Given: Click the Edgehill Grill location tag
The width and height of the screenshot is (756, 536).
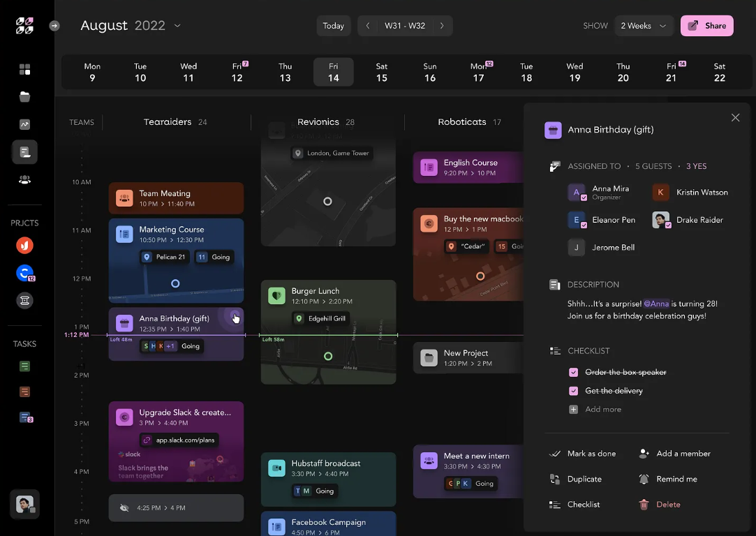Looking at the screenshot, I should point(321,319).
